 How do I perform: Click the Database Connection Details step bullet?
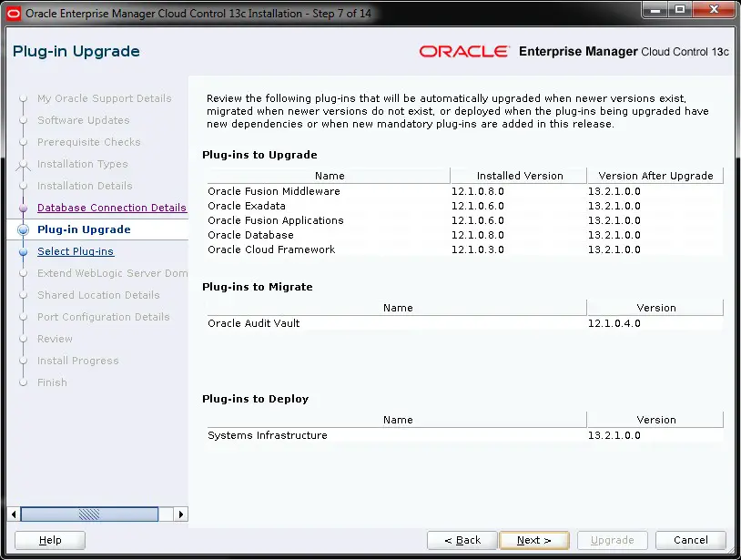(x=23, y=208)
